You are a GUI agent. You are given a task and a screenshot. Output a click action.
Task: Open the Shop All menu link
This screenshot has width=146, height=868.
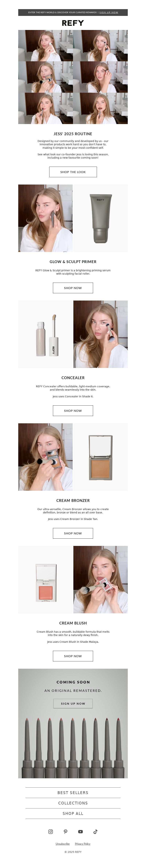coord(73,813)
